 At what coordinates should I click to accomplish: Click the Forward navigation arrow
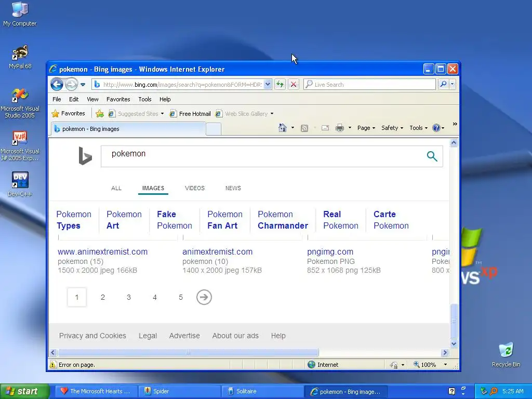pos(71,84)
